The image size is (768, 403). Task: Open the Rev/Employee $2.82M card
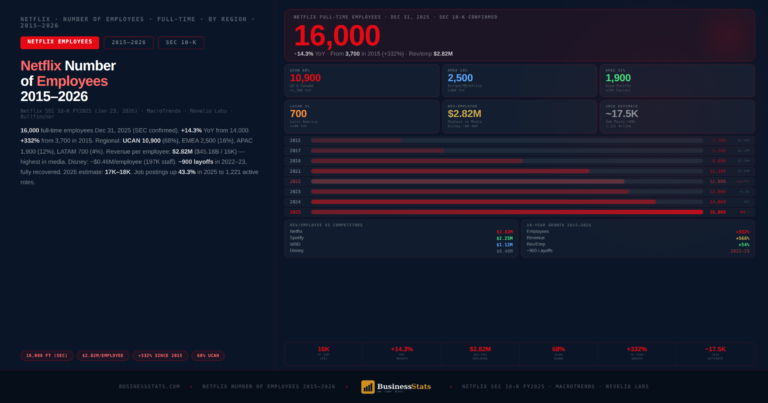(520, 117)
